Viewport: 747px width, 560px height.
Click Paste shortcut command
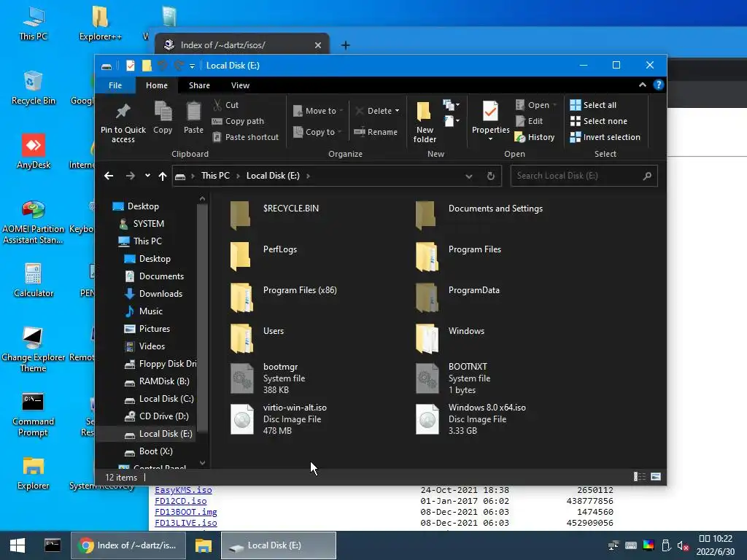click(x=246, y=137)
